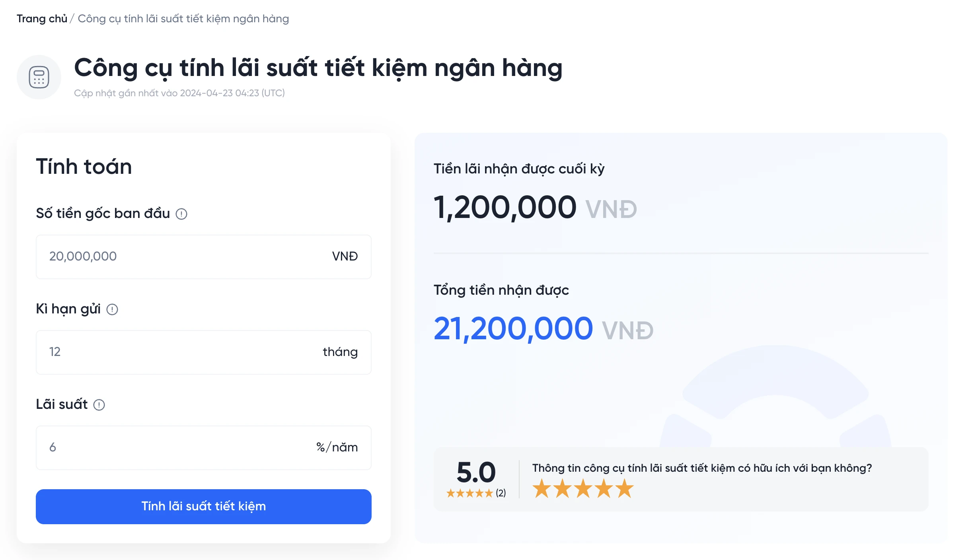The width and height of the screenshot is (970, 560).
Task: Open the "Trang chủ" breadcrumb link
Action: (x=42, y=18)
